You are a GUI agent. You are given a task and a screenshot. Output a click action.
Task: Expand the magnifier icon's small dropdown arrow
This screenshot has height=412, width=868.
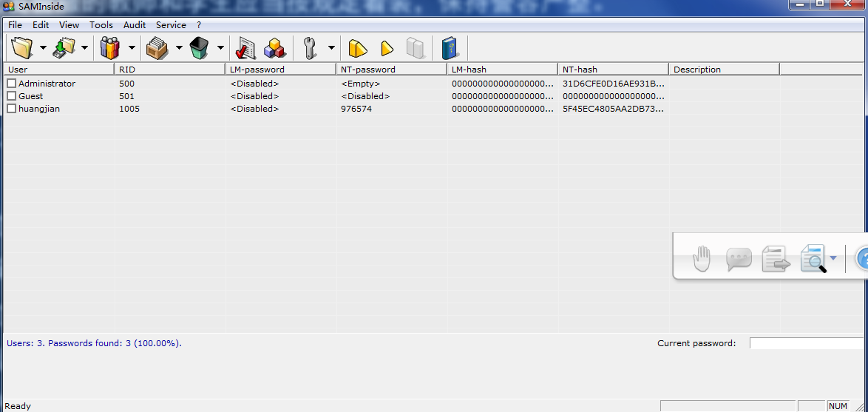(x=833, y=258)
